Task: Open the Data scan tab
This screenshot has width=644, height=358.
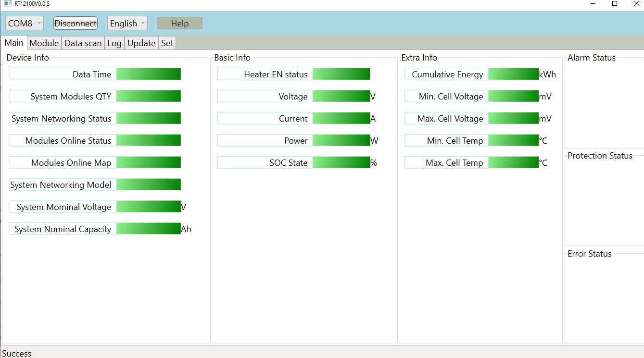Action: [83, 43]
